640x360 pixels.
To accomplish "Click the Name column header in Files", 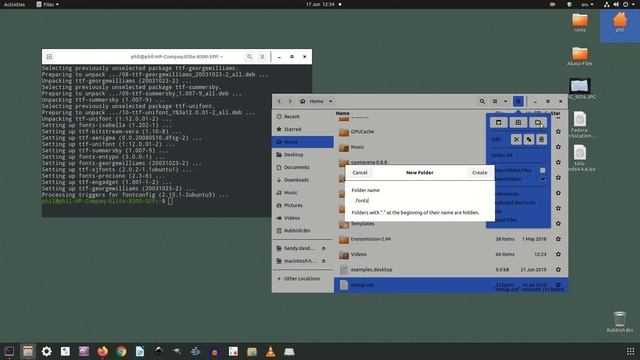I will click(x=342, y=113).
